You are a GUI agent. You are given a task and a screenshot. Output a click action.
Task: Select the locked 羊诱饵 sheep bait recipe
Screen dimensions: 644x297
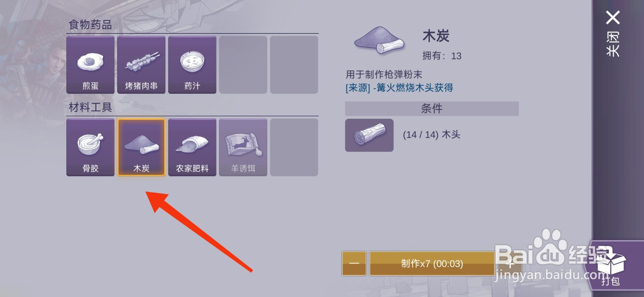[x=243, y=147]
